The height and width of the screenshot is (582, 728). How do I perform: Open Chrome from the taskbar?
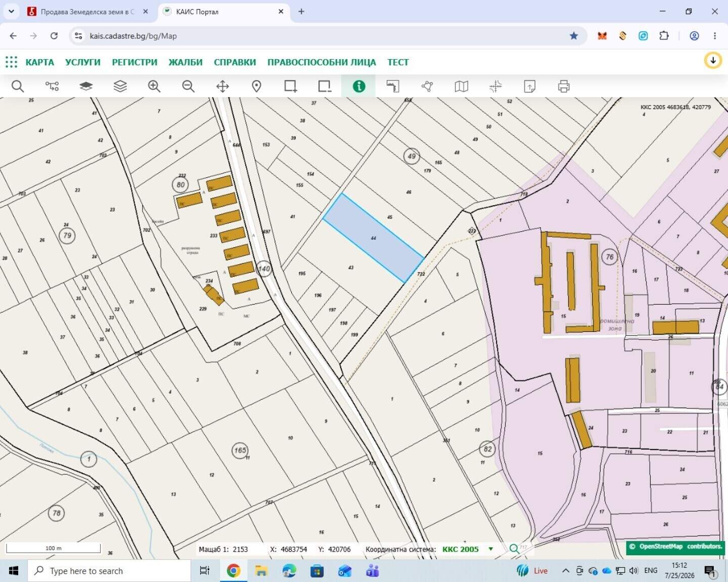(x=233, y=571)
